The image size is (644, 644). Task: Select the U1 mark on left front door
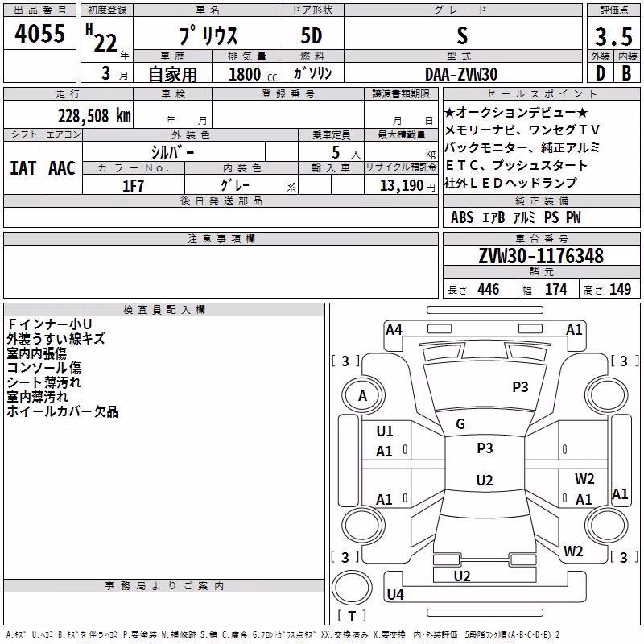click(385, 431)
